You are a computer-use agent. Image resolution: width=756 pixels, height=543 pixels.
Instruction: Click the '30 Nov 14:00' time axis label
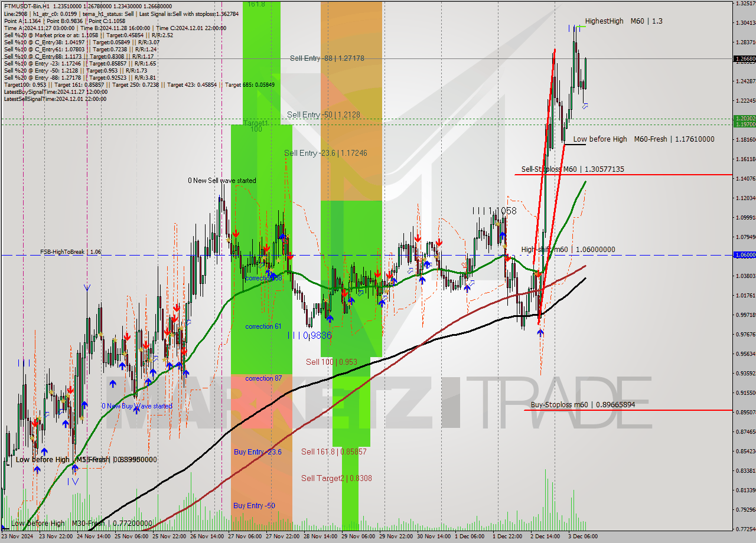(x=435, y=537)
